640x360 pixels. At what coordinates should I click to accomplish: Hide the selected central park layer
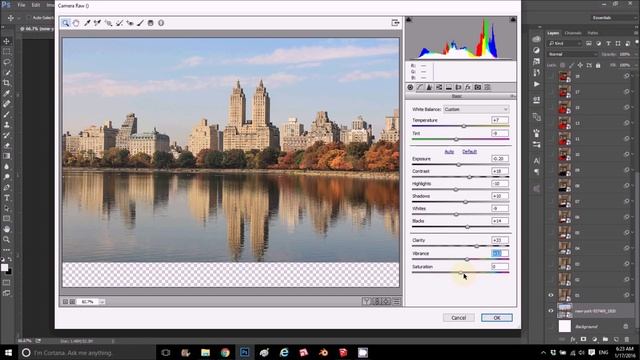coord(551,311)
